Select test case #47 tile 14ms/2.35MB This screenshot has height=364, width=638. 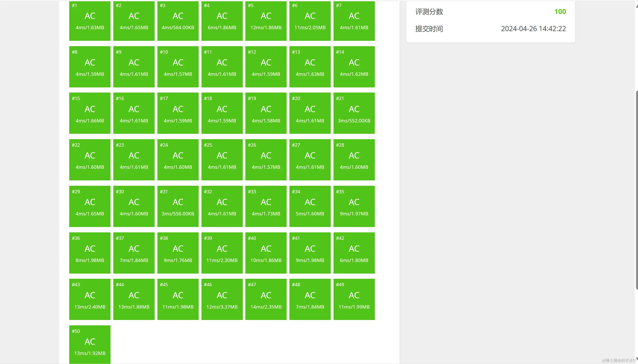coord(266,299)
